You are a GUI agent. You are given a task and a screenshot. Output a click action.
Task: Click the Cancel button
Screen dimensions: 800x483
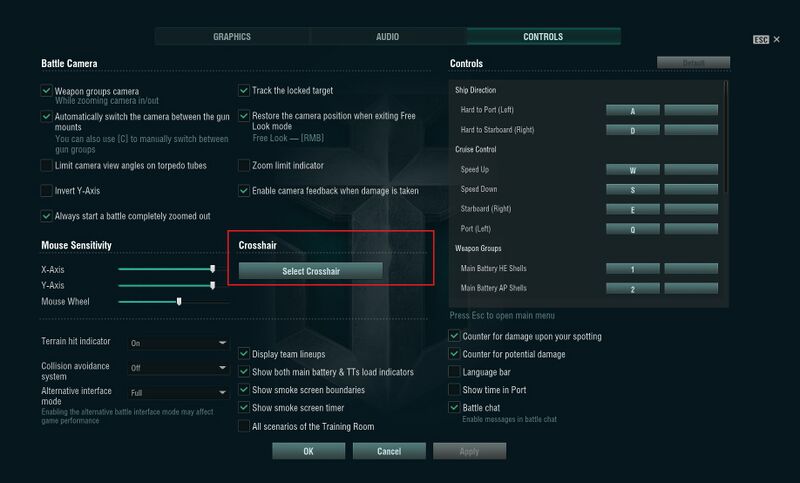[389, 451]
